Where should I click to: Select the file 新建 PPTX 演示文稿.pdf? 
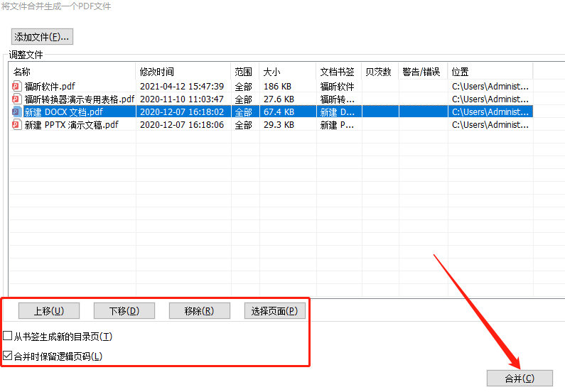(x=71, y=125)
